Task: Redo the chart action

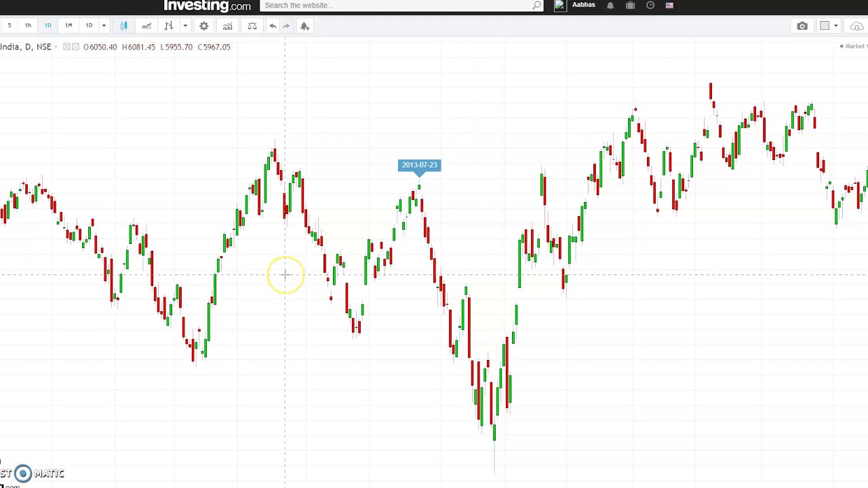Action: click(286, 26)
